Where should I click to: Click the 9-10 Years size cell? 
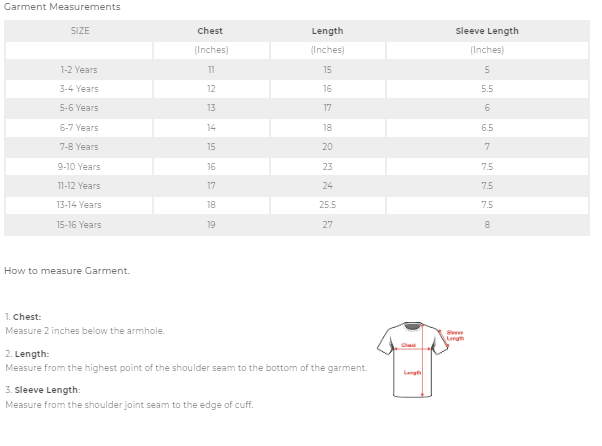click(79, 167)
